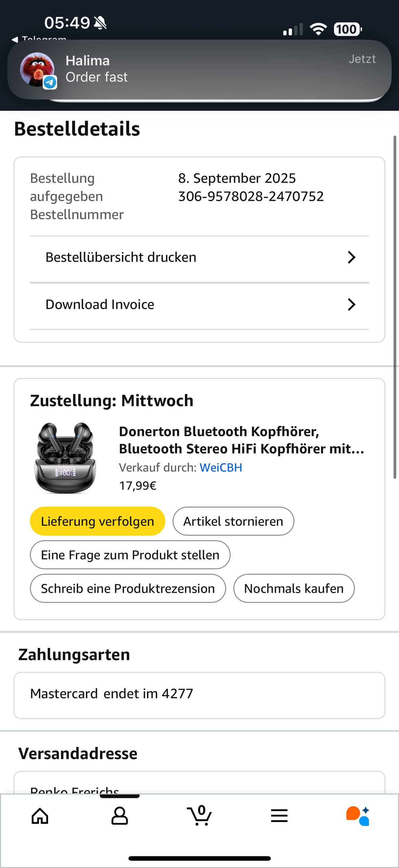Screen dimensions: 399x868
Task: Tap Nochmals kaufen button
Action: 294,588
